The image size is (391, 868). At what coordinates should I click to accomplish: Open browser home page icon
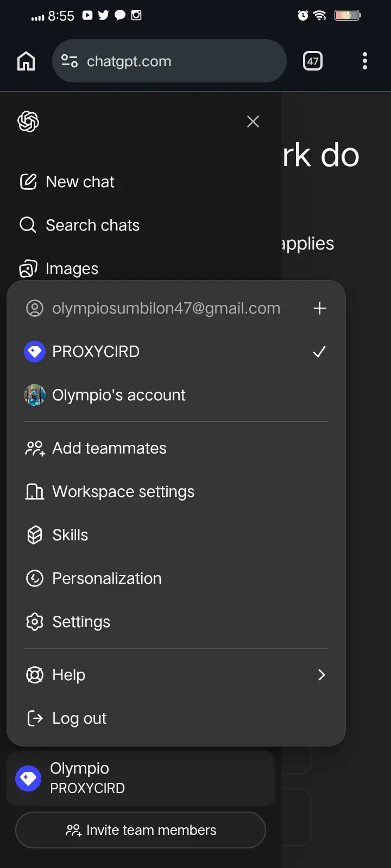26,61
